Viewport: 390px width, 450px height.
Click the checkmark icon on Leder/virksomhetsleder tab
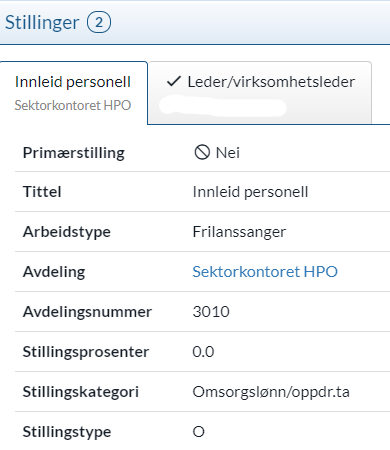tap(174, 82)
